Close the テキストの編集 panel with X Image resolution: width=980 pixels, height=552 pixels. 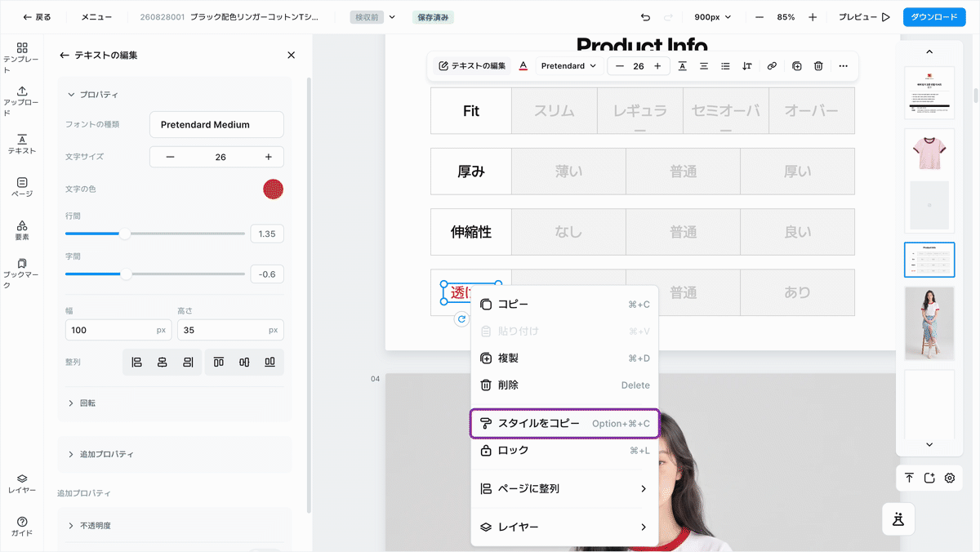[x=292, y=55]
